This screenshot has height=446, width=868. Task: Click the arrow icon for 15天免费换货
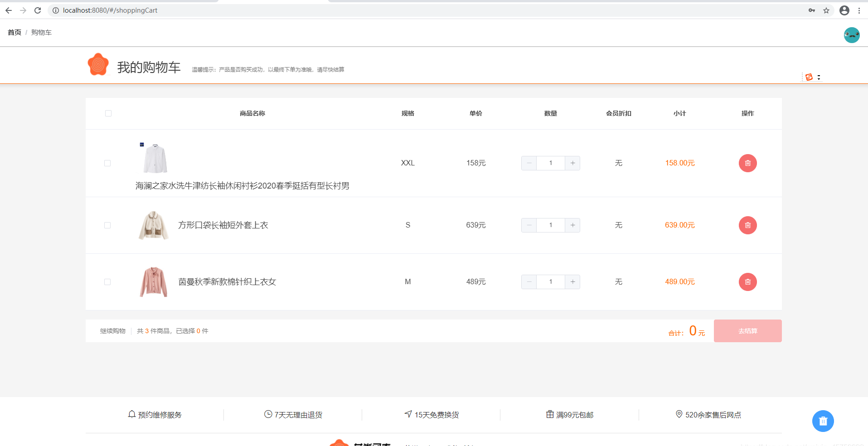click(408, 414)
